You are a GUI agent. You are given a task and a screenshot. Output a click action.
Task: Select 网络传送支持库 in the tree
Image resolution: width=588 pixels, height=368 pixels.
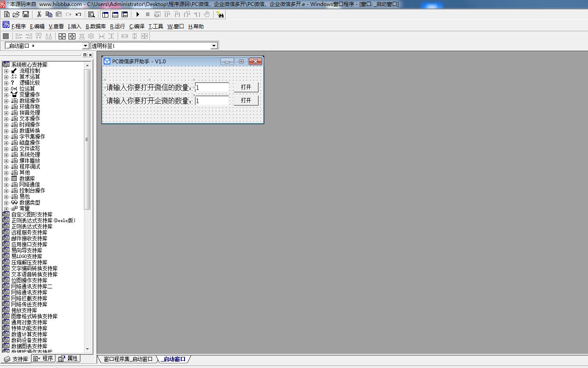pos(29,305)
